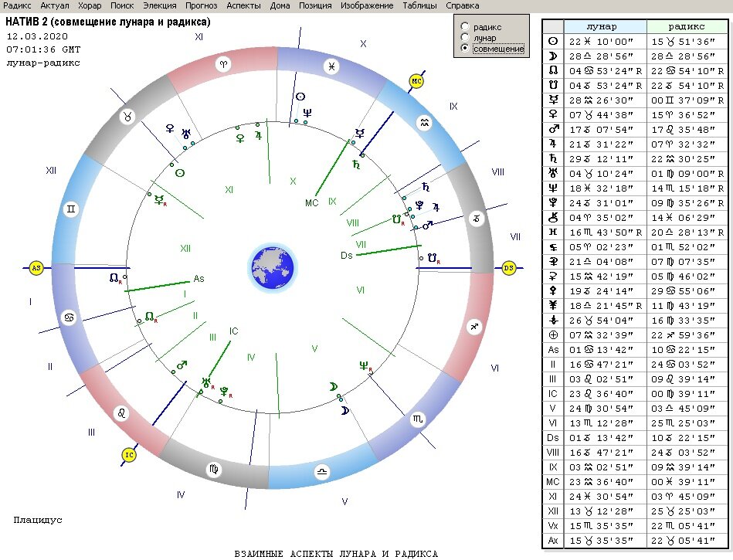Click the Libra sign on zodiac ring
Image resolution: width=733 pixels, height=560 pixels.
pos(322,471)
